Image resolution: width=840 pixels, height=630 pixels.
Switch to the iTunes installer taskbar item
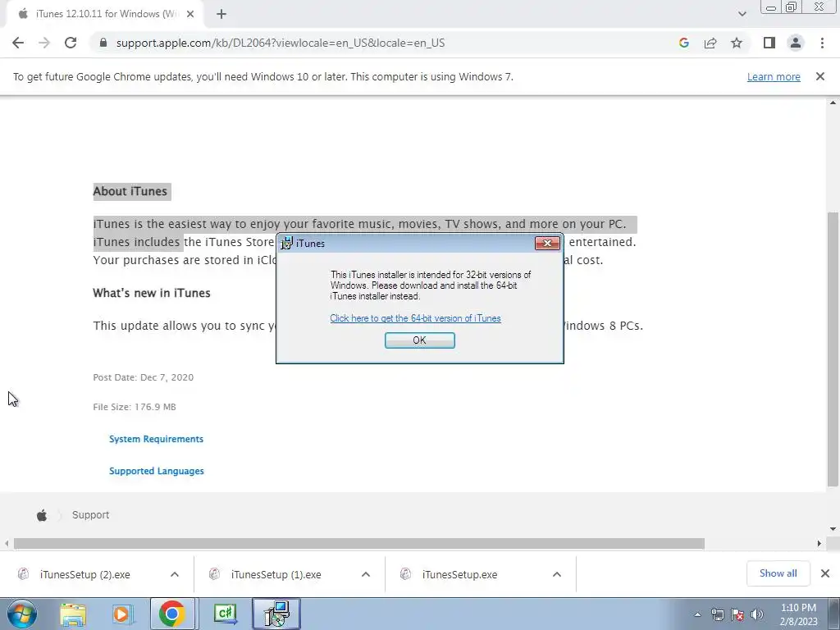[276, 614]
